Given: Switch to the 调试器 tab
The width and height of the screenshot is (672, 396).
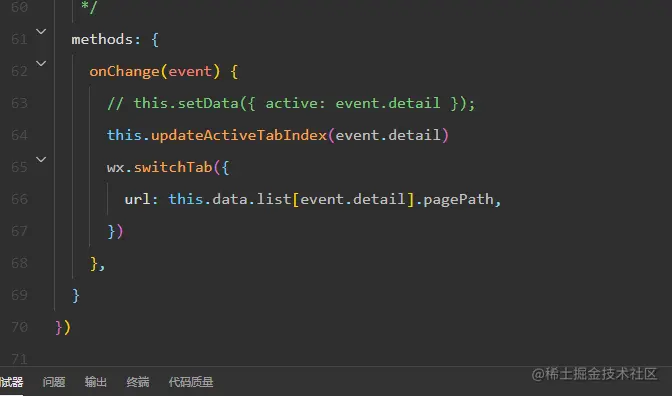Looking at the screenshot, I should click(x=12, y=381).
